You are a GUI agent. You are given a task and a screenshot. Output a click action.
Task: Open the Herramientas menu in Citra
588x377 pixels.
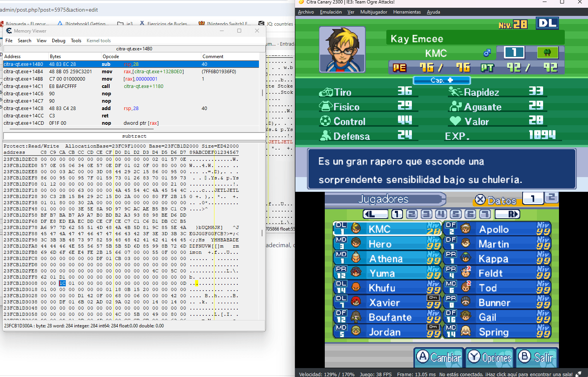pyautogui.click(x=407, y=12)
